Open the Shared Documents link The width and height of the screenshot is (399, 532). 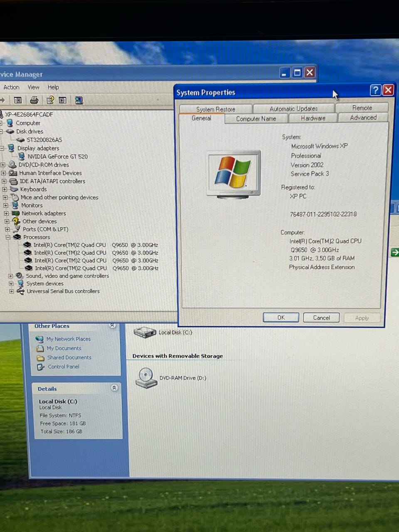pos(69,357)
